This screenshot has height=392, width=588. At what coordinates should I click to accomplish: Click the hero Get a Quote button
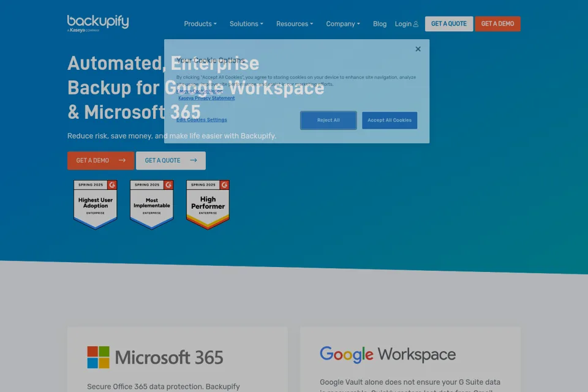tap(171, 160)
